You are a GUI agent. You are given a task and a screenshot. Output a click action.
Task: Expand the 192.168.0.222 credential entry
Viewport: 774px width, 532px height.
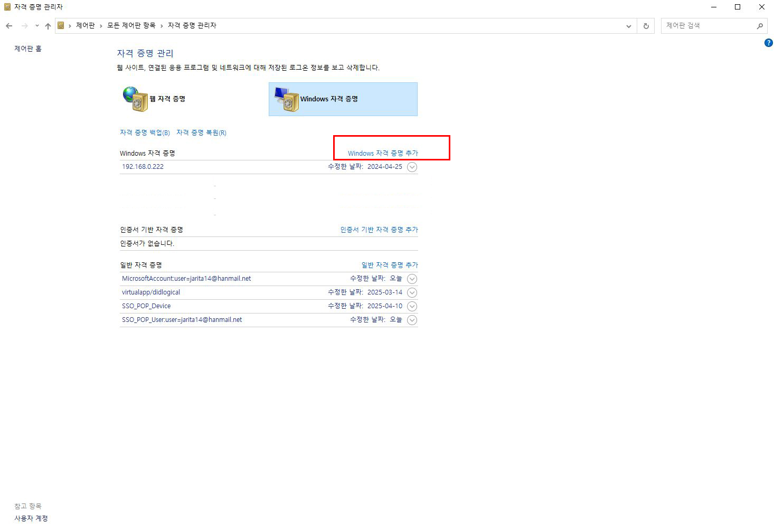pyautogui.click(x=412, y=167)
